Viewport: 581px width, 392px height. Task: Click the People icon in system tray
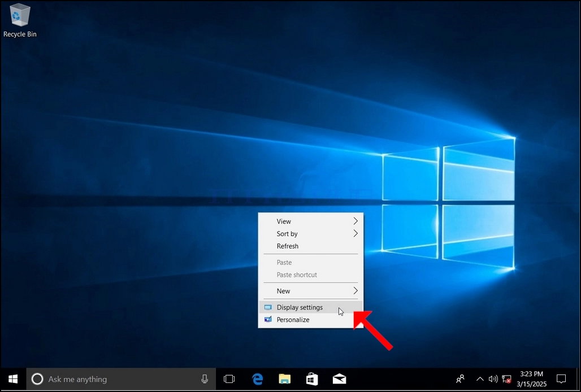(460, 379)
